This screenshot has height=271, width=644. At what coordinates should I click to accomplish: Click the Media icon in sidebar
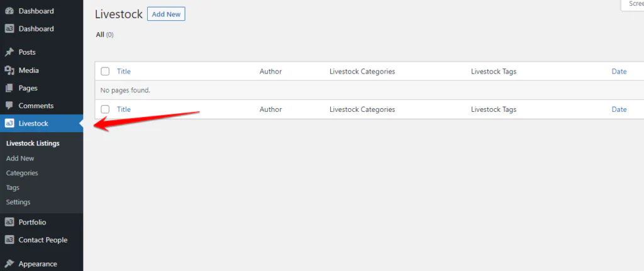click(x=9, y=70)
